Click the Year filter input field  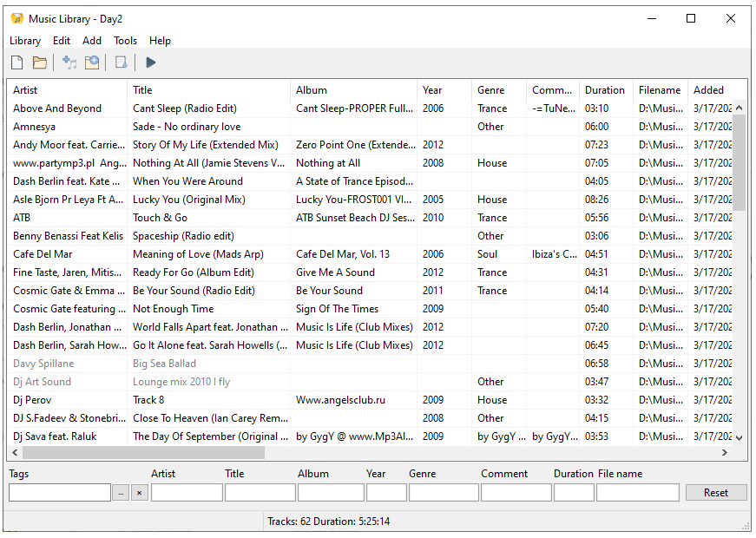386,493
